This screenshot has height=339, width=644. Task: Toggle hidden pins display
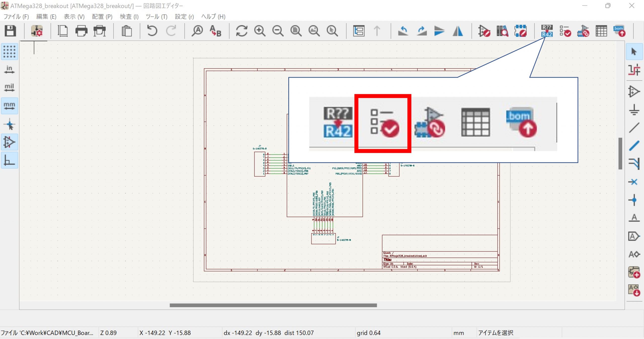[x=10, y=142]
